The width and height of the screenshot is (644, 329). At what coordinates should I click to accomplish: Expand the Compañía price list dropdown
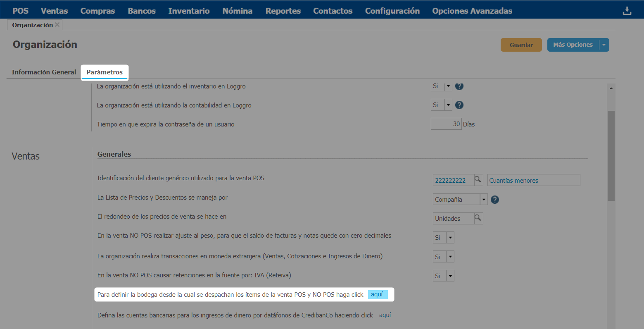point(483,200)
